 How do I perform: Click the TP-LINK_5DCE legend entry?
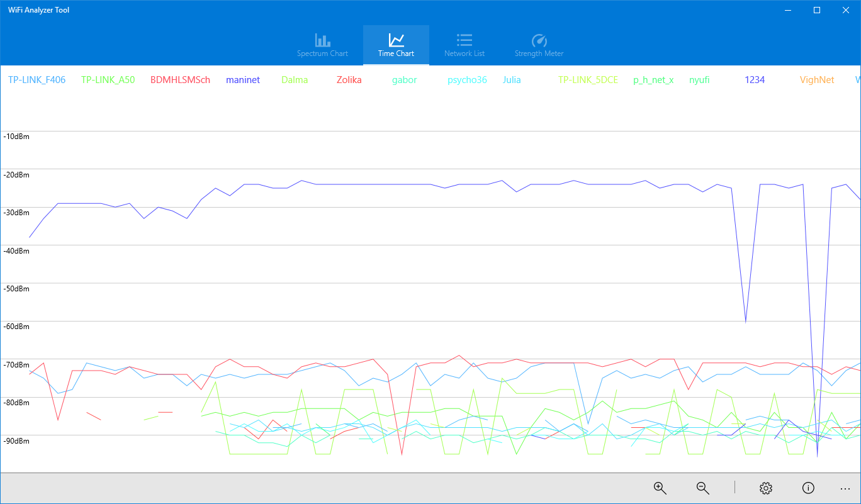pos(587,80)
